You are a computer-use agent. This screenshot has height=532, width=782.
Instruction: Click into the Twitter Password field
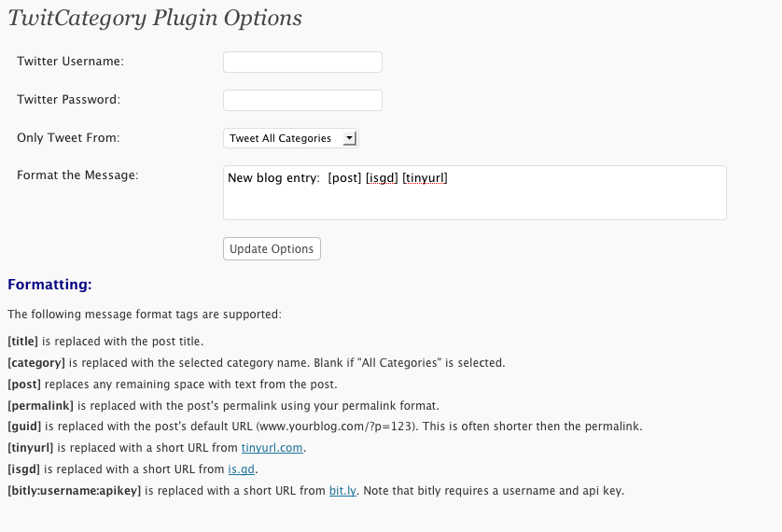point(302,100)
